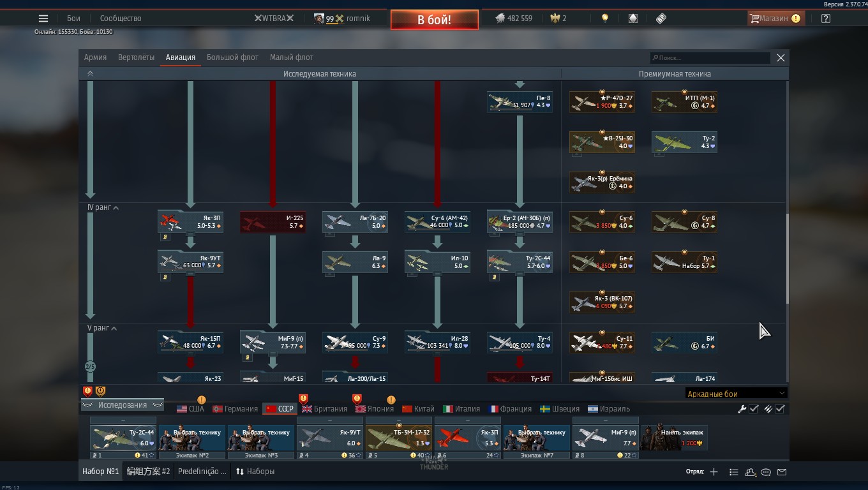This screenshot has width=868, height=490.
Task: Switch to the Вертолёты tab
Action: [136, 57]
